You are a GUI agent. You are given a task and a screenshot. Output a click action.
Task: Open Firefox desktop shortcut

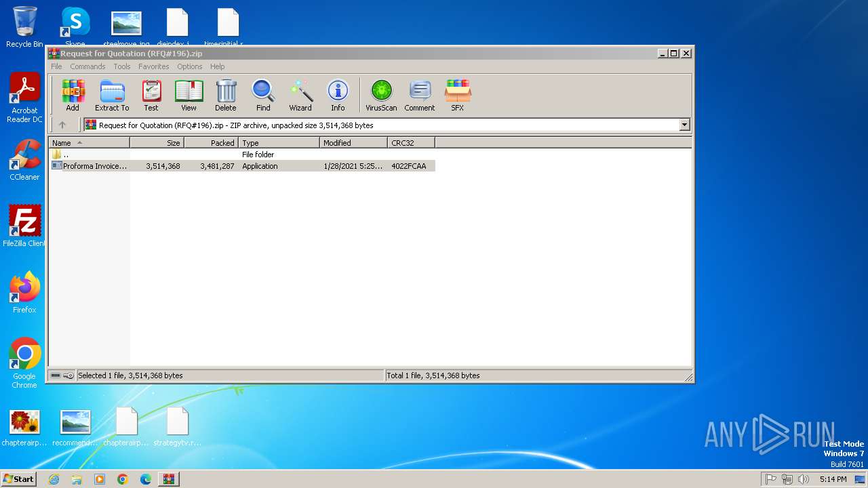(24, 292)
